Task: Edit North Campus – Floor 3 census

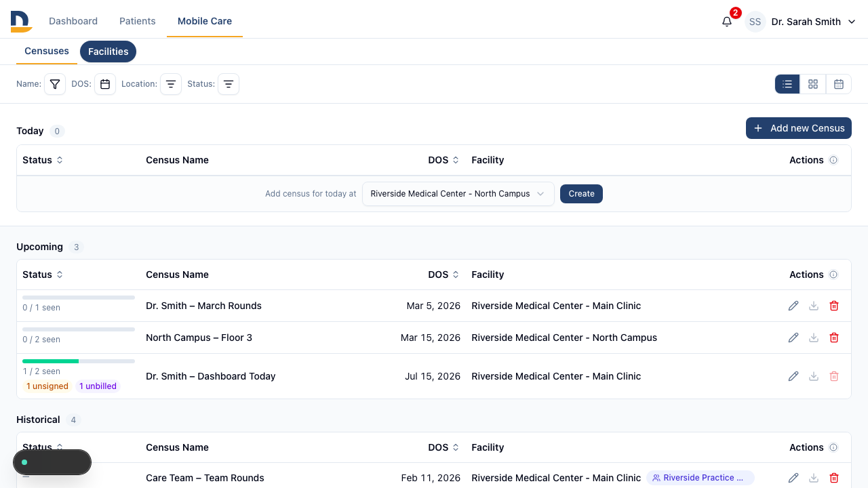Action: 793,338
